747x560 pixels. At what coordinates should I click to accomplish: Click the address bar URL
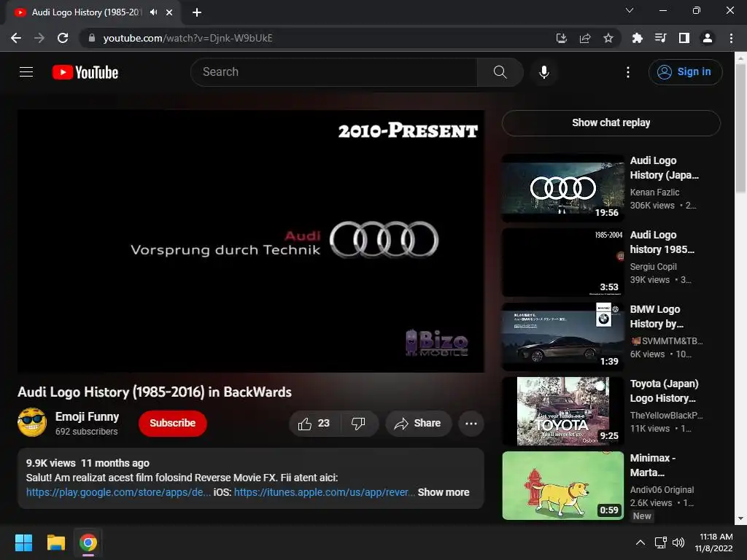[187, 38]
